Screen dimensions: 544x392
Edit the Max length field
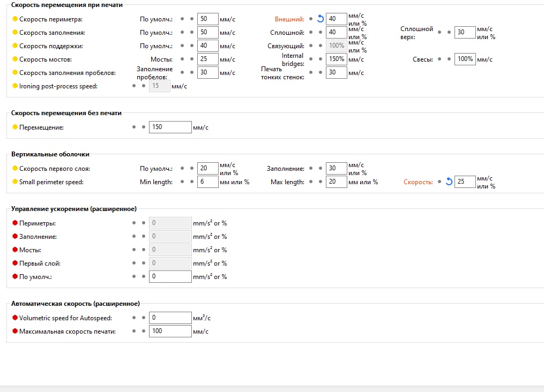tap(337, 182)
